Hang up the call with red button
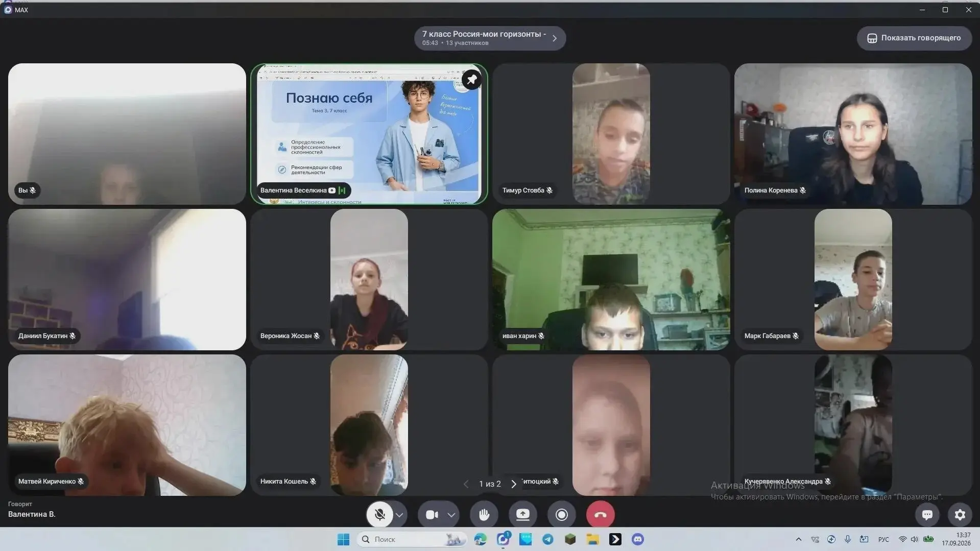The width and height of the screenshot is (980, 551). tap(601, 514)
